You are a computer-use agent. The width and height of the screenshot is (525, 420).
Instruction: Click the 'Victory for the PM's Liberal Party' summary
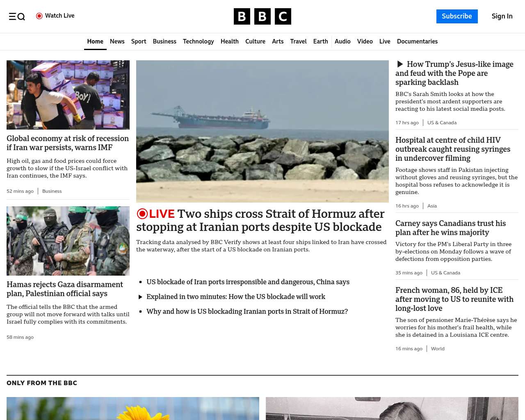[453, 251]
